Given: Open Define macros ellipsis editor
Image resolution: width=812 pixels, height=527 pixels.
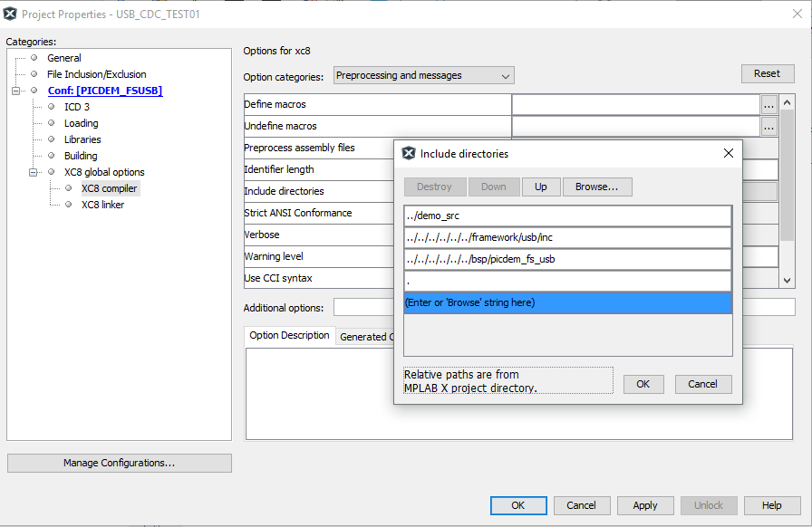Looking at the screenshot, I should [x=769, y=105].
